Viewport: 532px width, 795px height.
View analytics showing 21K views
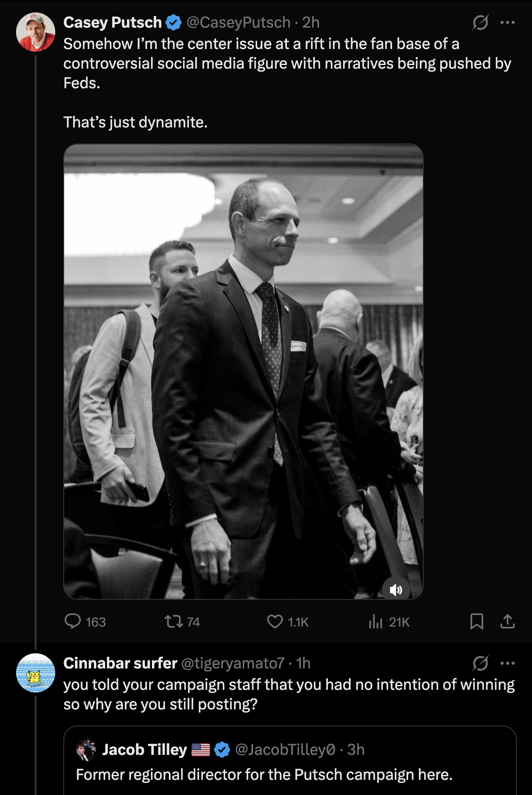click(389, 622)
